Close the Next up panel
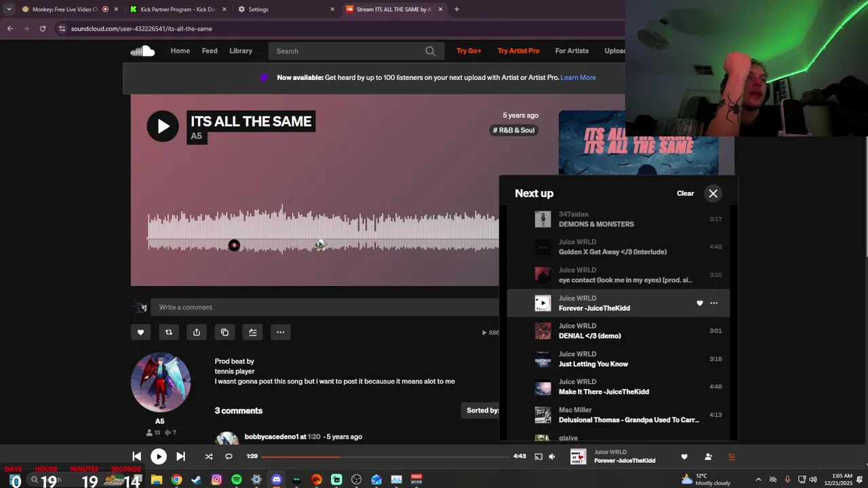 [713, 194]
